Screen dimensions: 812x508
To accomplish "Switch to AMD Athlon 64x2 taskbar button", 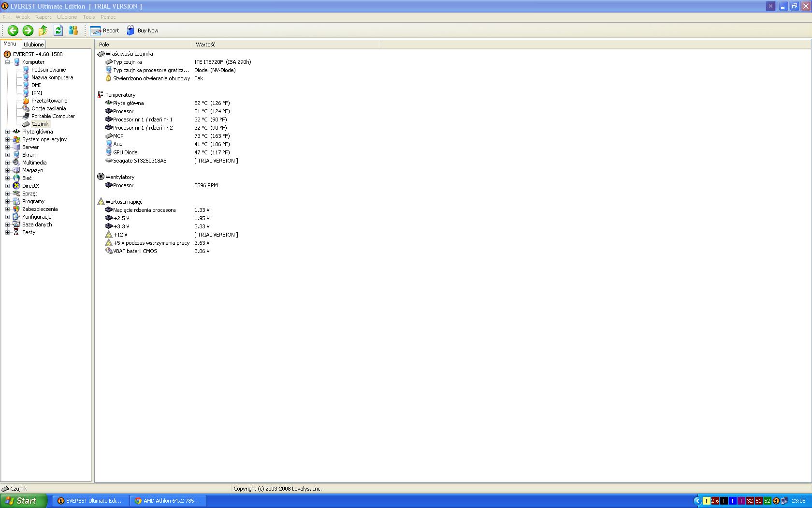I will [168, 501].
